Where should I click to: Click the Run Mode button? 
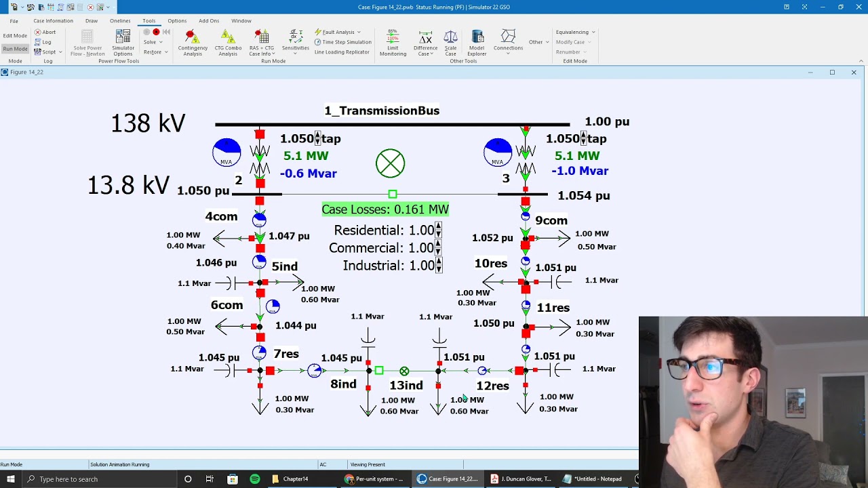click(x=15, y=49)
